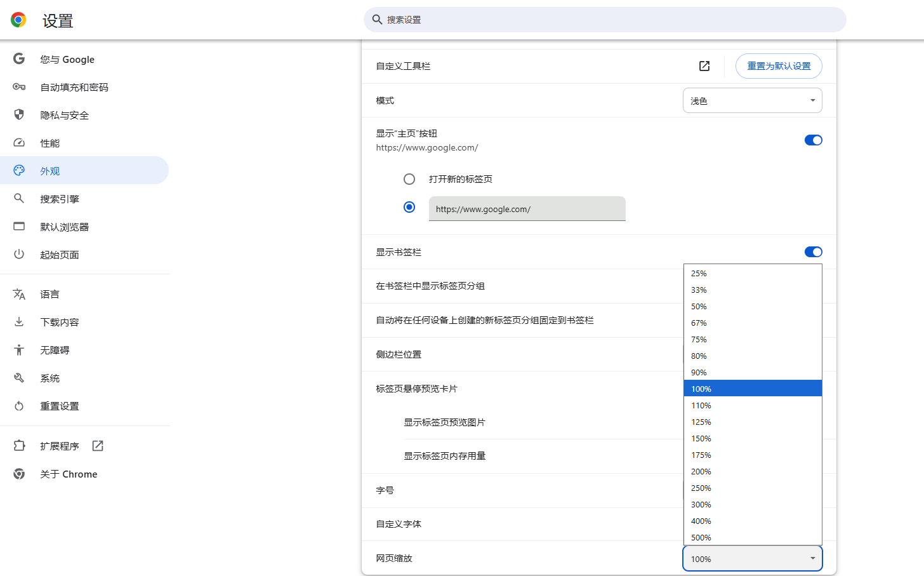Click the shield icon for privacy and security
This screenshot has height=576, width=924.
click(x=19, y=114)
